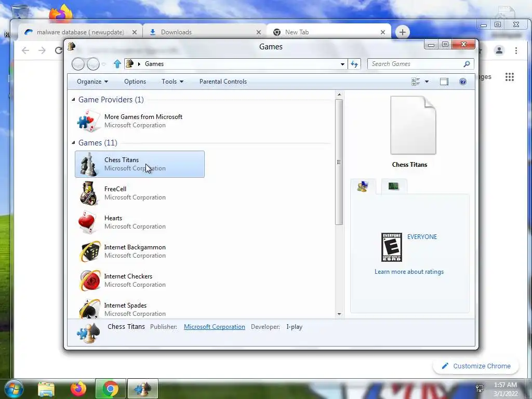Click the search magnifier icon
This screenshot has height=399, width=532.
(467, 64)
